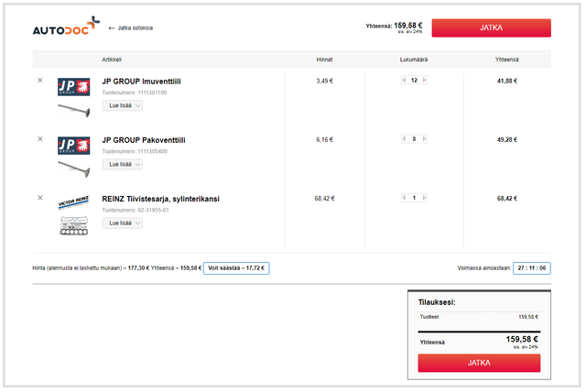Viewport: 586px width, 392px height.
Task: Click the AUTODOC logo
Action: coord(66,27)
